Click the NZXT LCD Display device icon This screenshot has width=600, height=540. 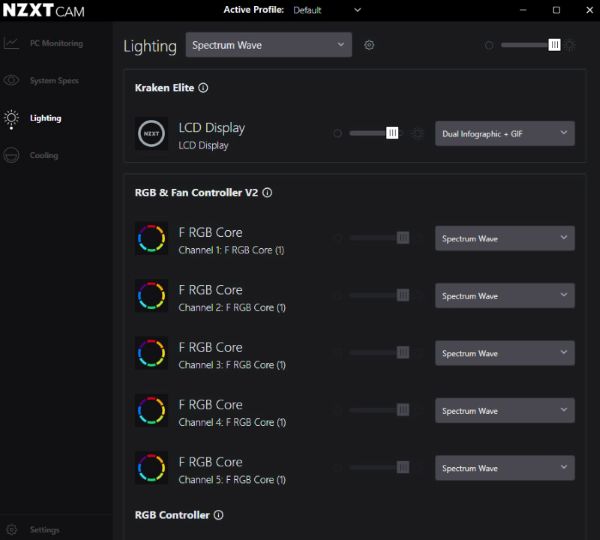pyautogui.click(x=152, y=133)
